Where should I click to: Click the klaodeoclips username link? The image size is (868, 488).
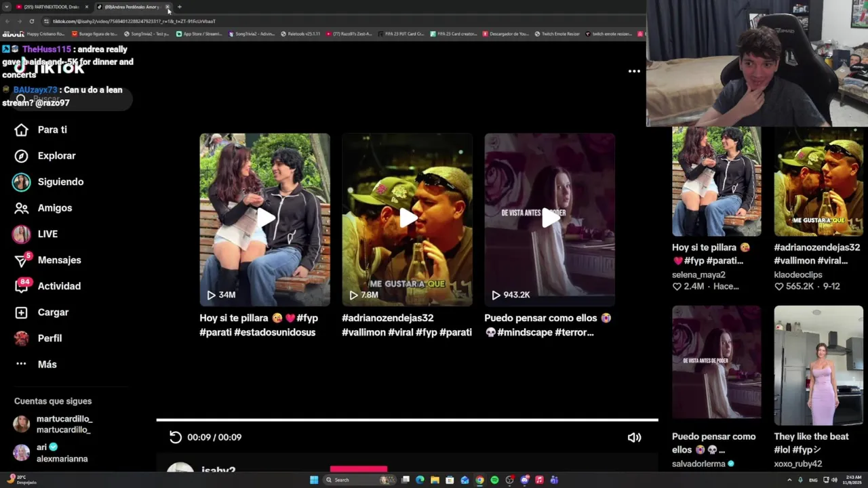797,274
